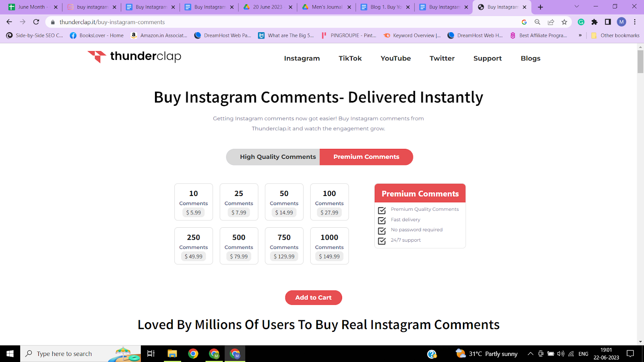644x362 pixels.
Task: Open Amazon.in Associates bookmark
Action: point(159,35)
